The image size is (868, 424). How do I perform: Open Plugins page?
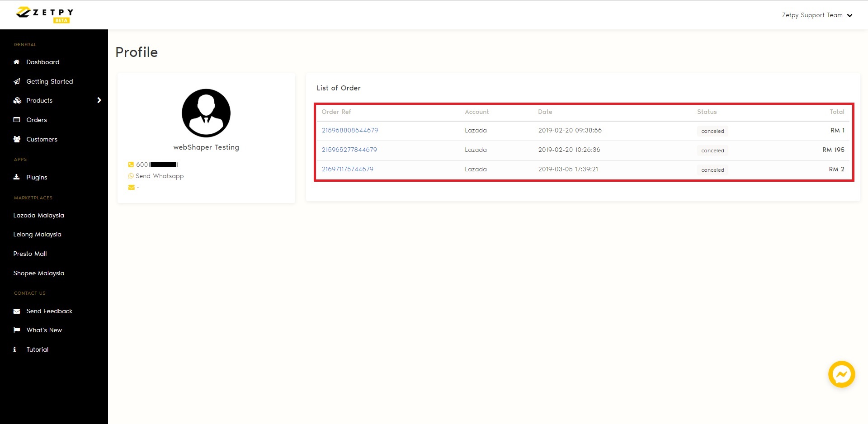(x=37, y=177)
